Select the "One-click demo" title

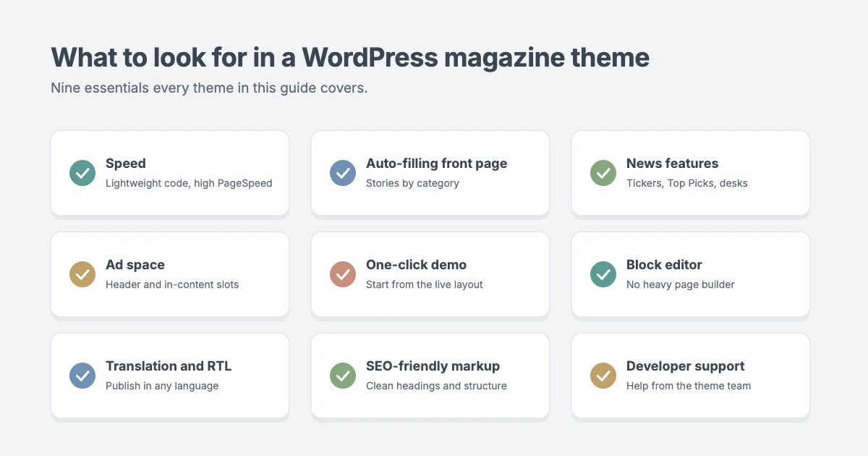pos(417,265)
